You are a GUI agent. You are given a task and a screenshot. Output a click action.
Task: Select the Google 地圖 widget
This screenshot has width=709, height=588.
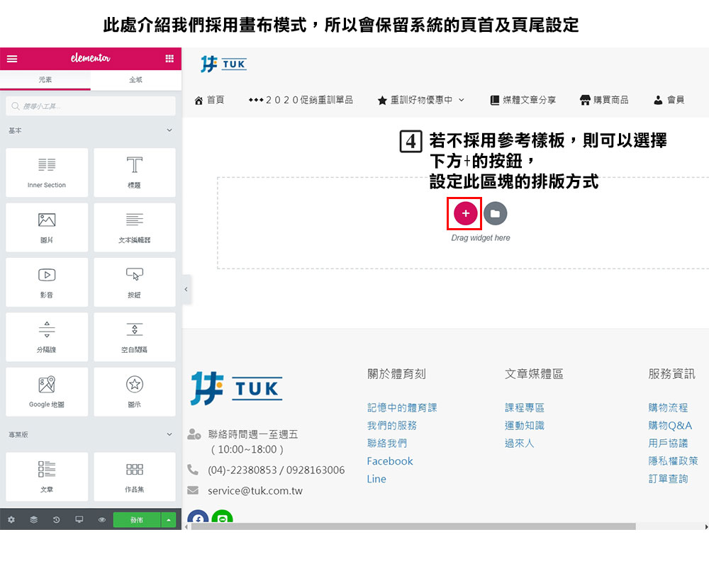pyautogui.click(x=47, y=392)
